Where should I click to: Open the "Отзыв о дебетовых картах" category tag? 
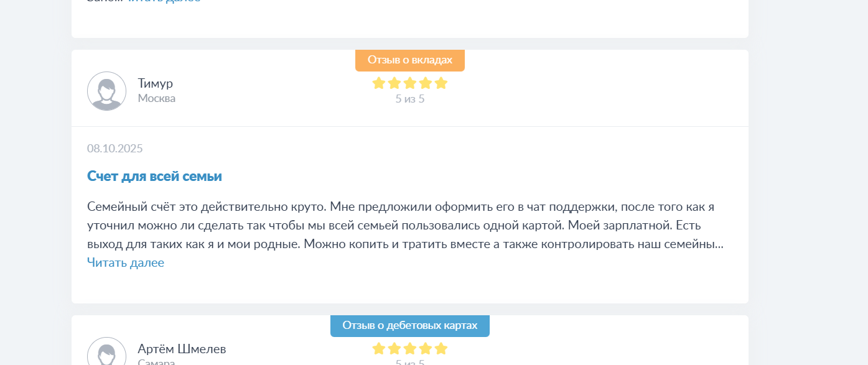click(410, 326)
